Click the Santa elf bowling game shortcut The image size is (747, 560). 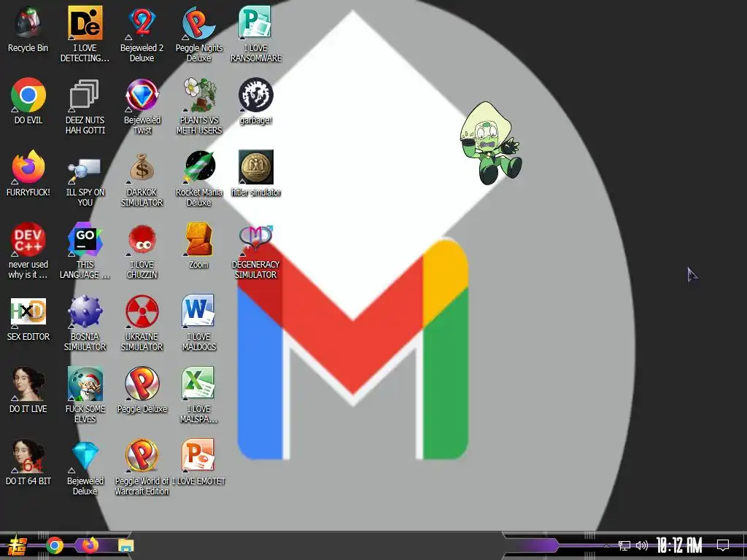coord(85,384)
